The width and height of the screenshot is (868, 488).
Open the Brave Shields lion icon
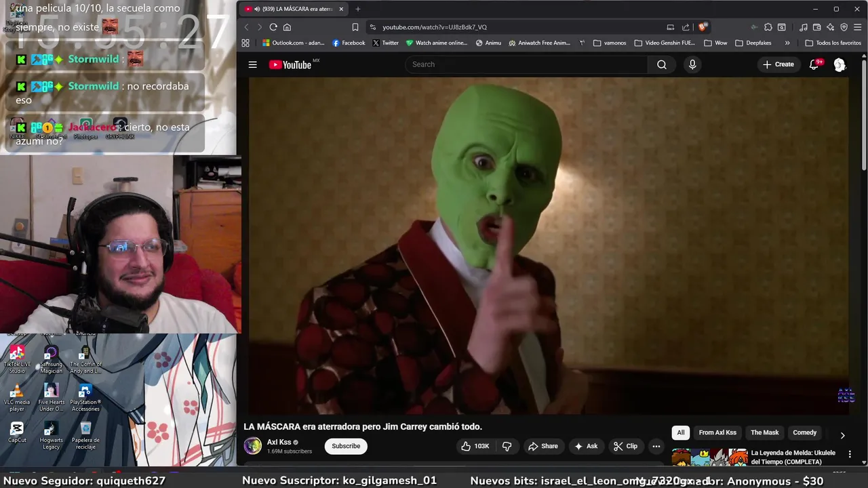point(703,27)
